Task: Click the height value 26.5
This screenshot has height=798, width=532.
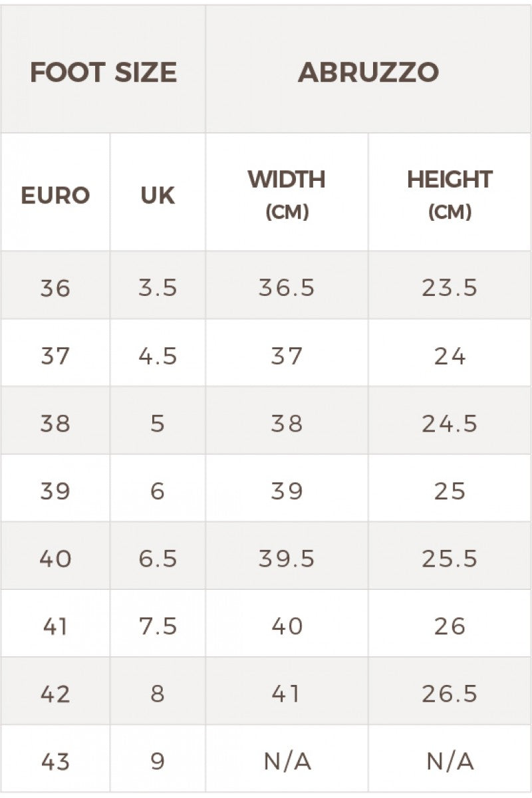Action: [450, 694]
